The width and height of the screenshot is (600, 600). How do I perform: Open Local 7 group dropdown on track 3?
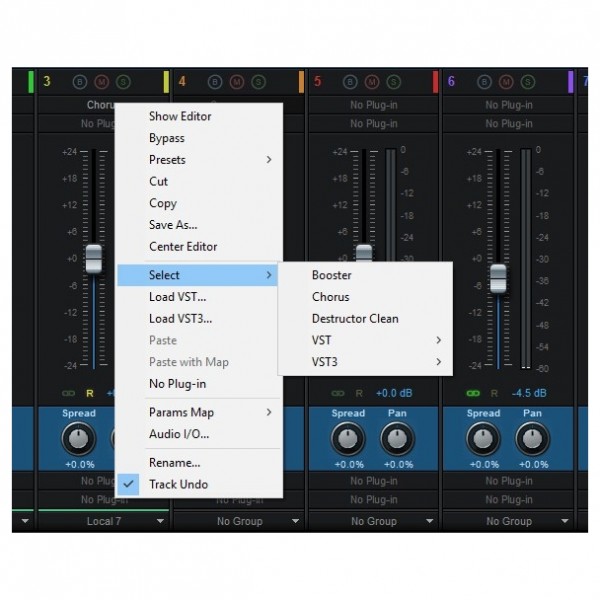pos(103,521)
